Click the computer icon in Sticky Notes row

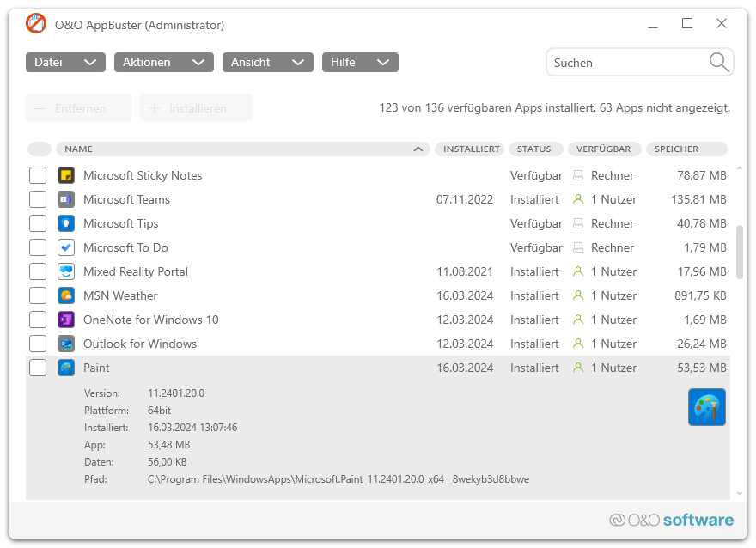578,175
